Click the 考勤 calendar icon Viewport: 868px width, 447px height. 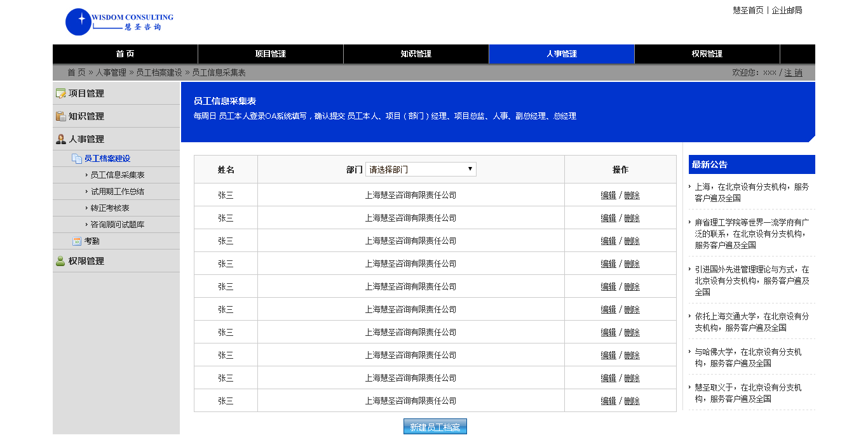pos(77,241)
